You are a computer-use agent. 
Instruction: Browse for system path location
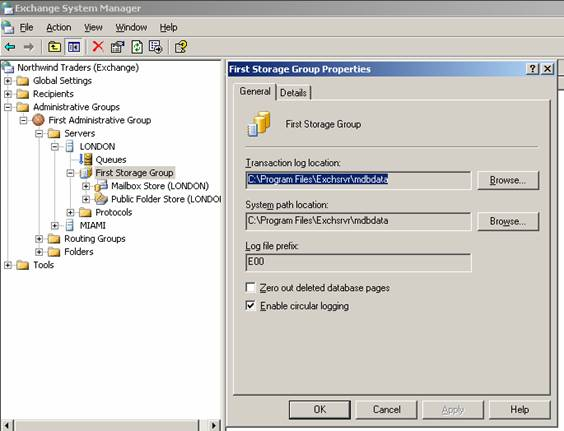(x=508, y=221)
